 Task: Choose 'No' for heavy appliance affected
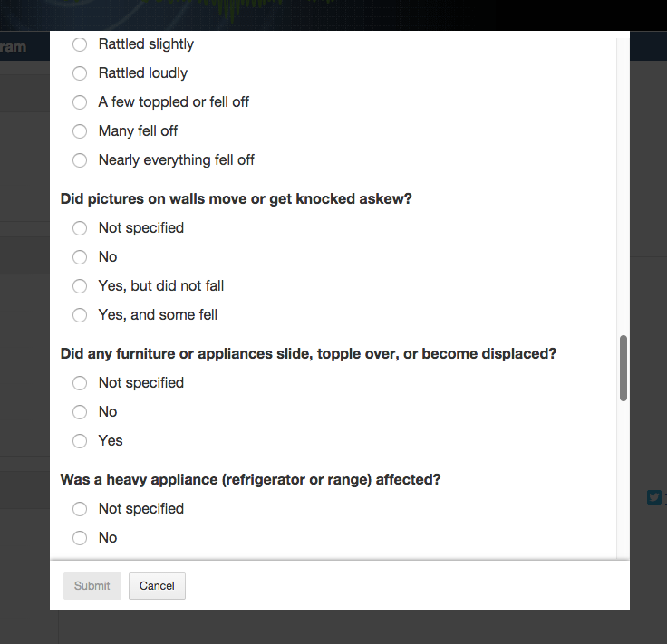click(80, 538)
